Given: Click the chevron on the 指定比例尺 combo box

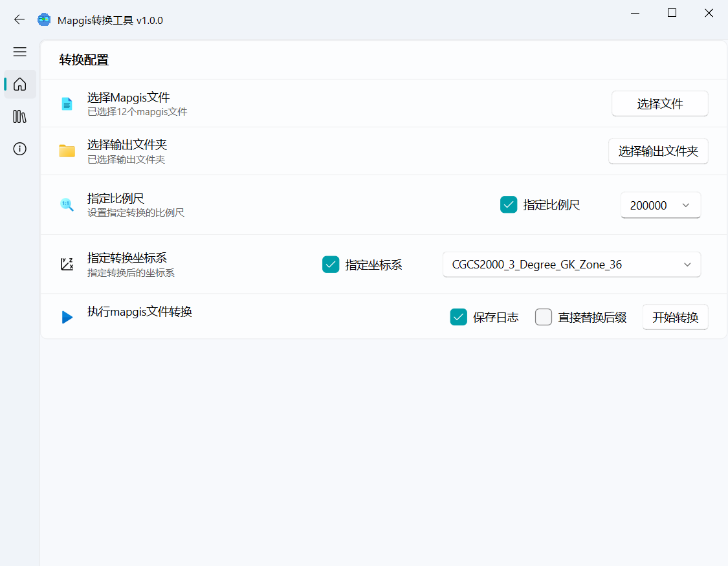Looking at the screenshot, I should tap(685, 204).
